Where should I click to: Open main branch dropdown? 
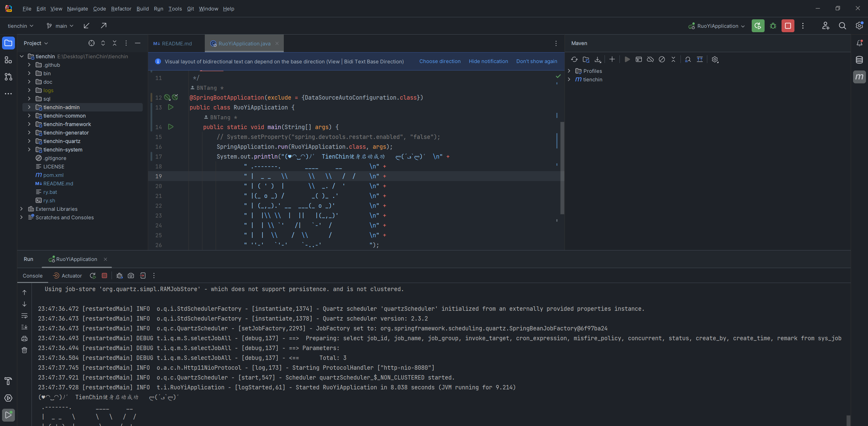(60, 26)
